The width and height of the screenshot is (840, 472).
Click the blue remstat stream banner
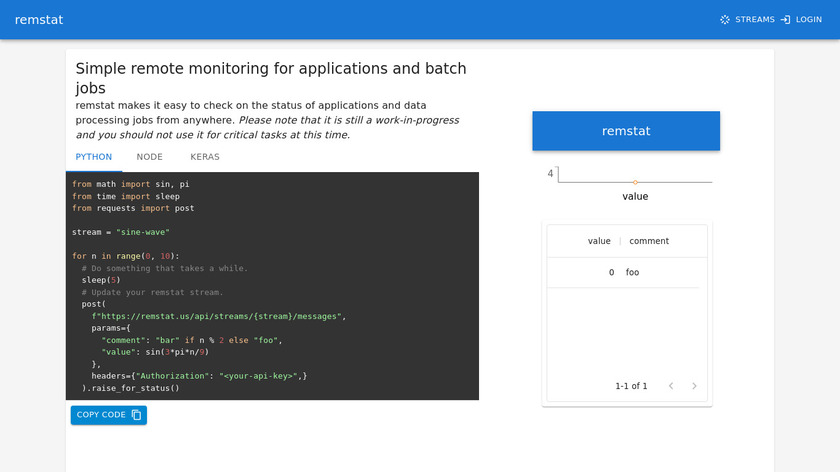tap(626, 131)
